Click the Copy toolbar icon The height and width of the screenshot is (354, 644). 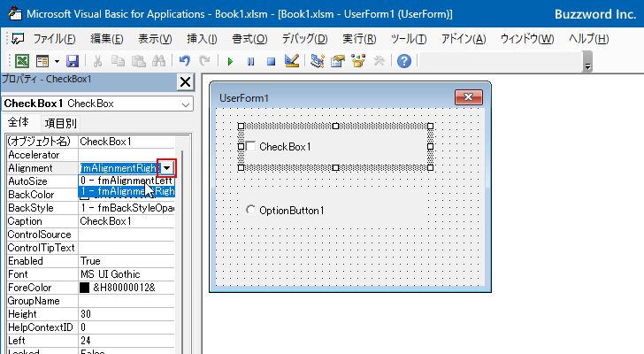[x=118, y=61]
